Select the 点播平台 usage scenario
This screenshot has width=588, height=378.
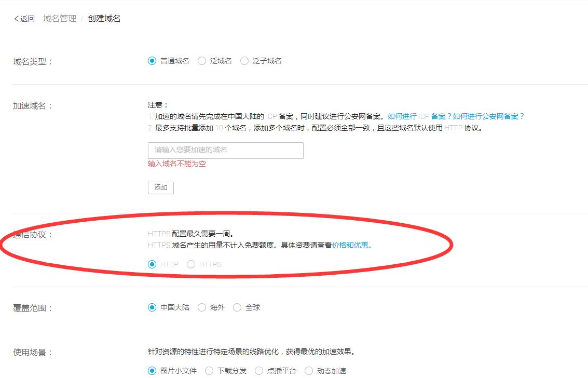click(x=258, y=371)
